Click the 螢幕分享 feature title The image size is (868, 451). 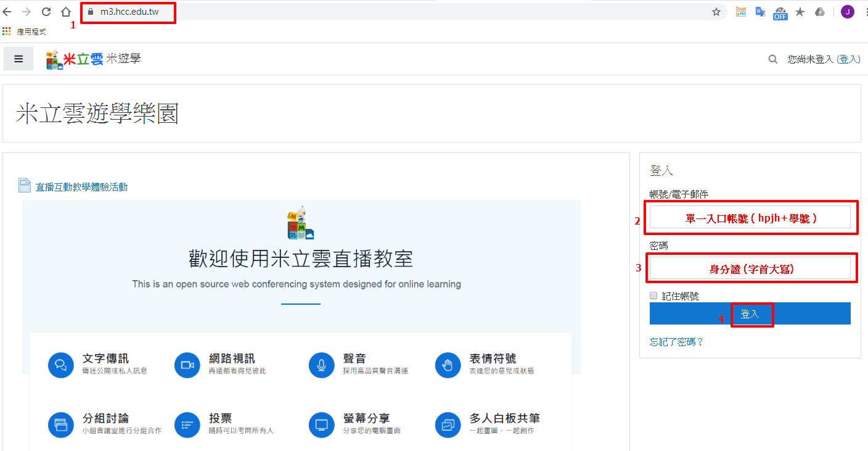pos(366,418)
